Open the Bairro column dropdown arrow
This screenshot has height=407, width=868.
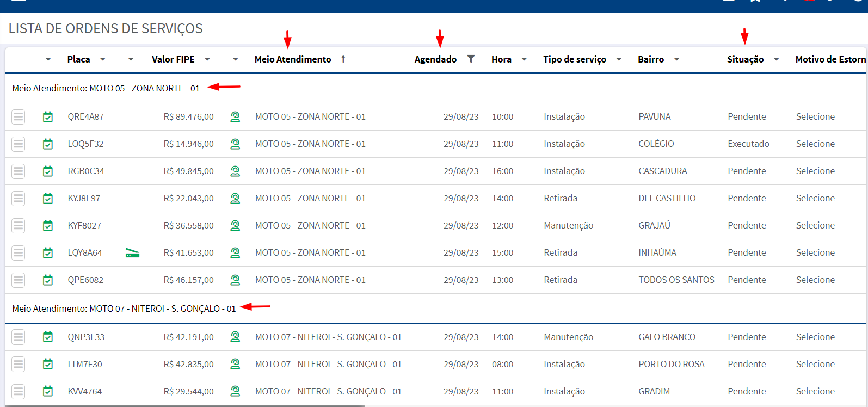(x=676, y=59)
